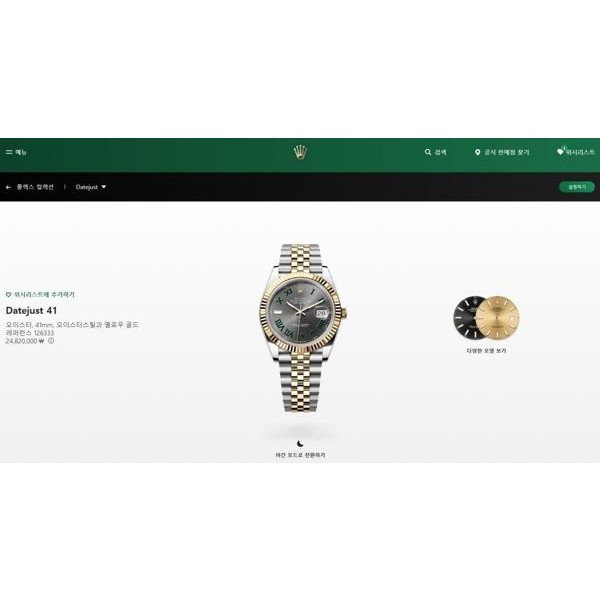Click the back arrow to Rolex collection
The height and width of the screenshot is (600, 600).
click(x=8, y=187)
